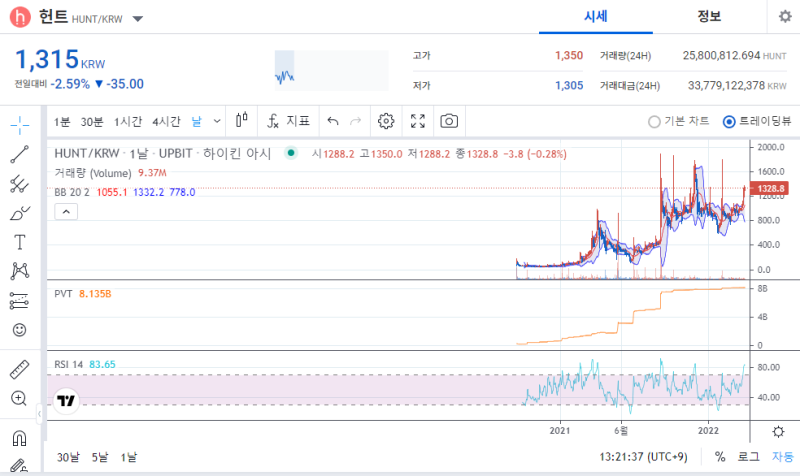Viewport: 800px width, 476px height.
Task: Collapse the left drawing toolbar handle
Action: (x=39, y=414)
